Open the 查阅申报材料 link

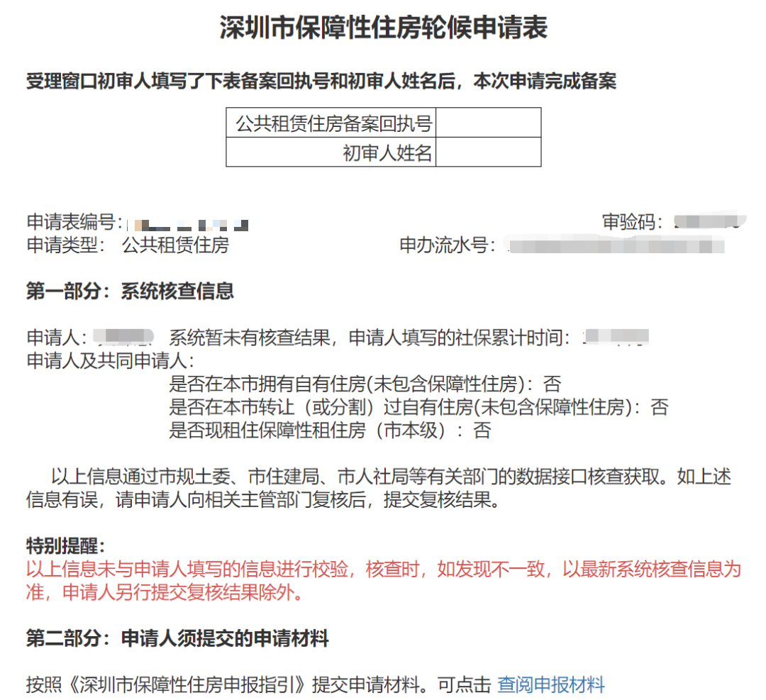tap(550, 684)
